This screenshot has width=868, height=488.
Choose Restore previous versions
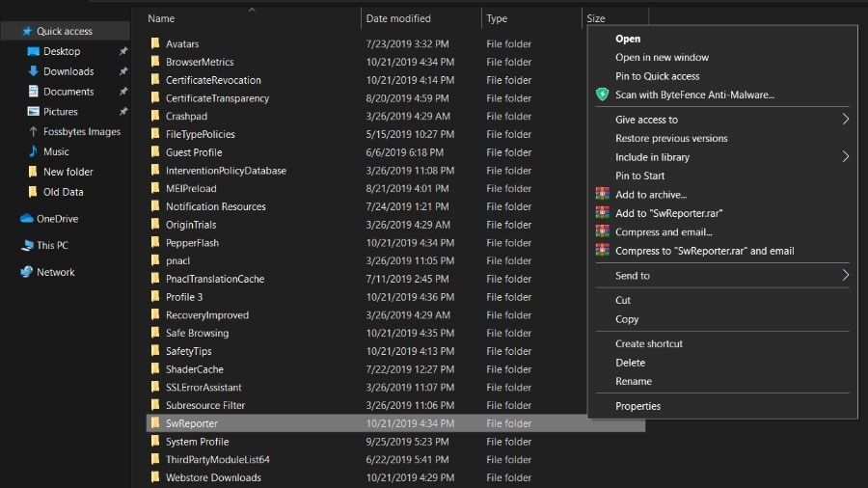pyautogui.click(x=671, y=138)
